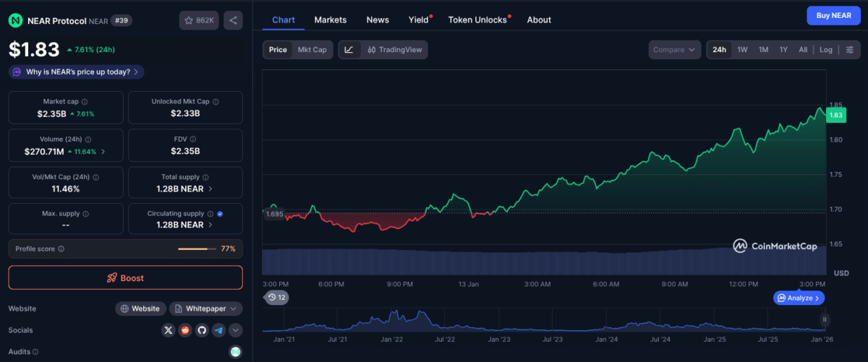Click the Buy NEAR button
Screen dimensions: 868x362
[833, 15]
